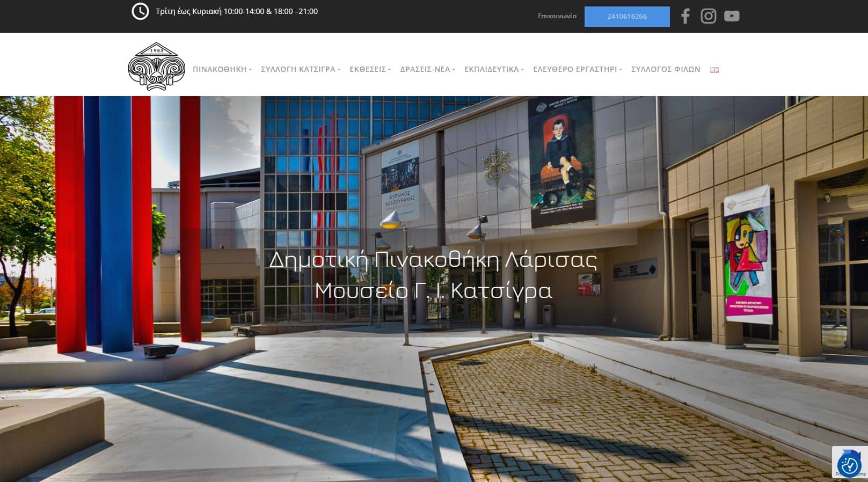The height and width of the screenshot is (482, 868).
Task: Click the opening hours text
Action: click(x=236, y=11)
